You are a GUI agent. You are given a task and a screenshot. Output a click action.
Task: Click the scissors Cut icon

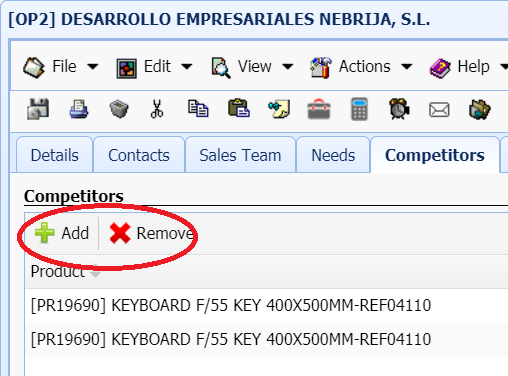157,109
